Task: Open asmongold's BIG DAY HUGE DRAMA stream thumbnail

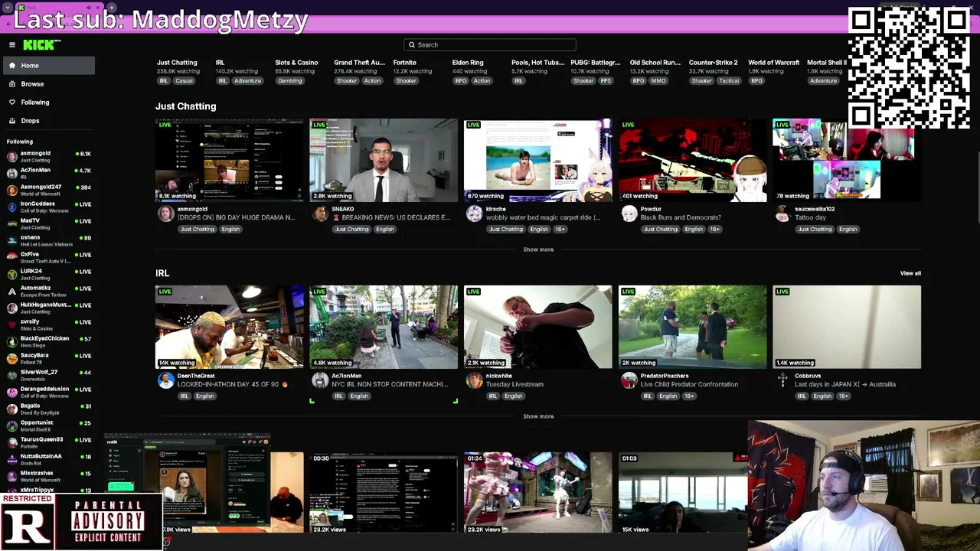Action: 230,161
